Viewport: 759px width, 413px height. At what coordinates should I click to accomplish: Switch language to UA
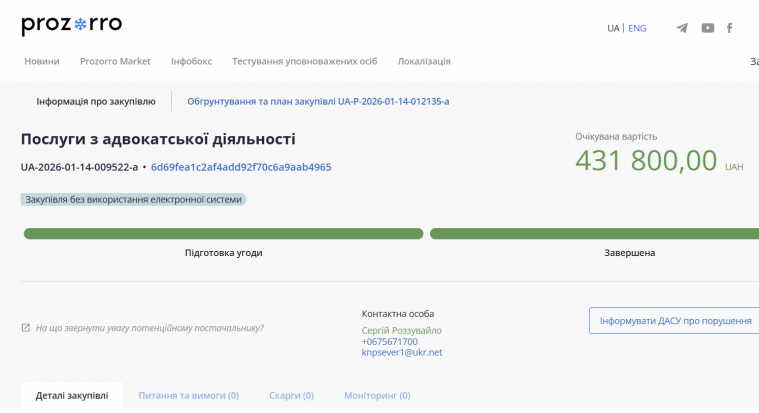click(x=613, y=28)
